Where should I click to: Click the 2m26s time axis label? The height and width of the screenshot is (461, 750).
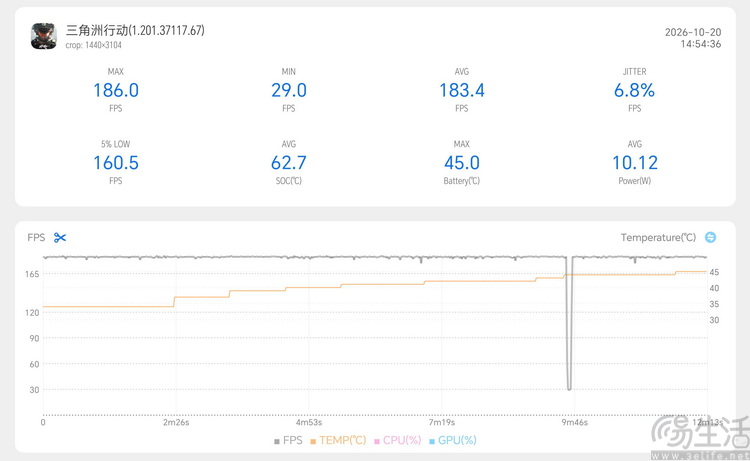(176, 422)
